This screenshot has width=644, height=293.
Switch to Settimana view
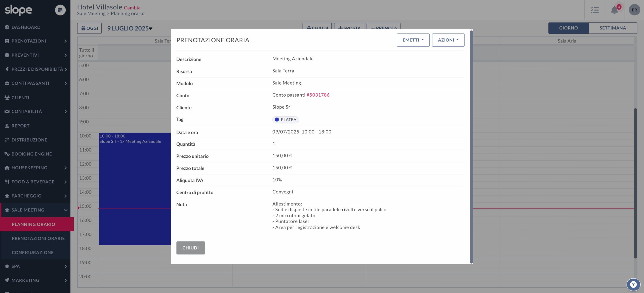click(x=613, y=28)
